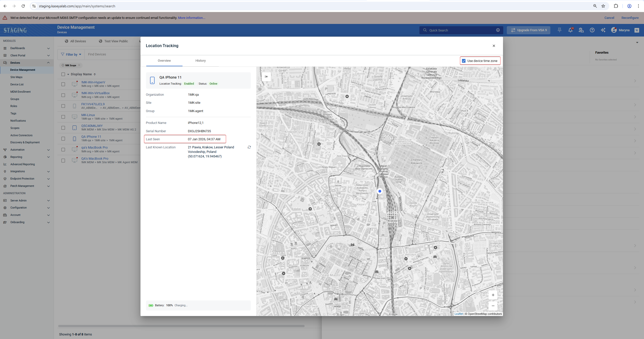The image size is (644, 339).
Task: Click the pin icon in header
Action: coord(559,30)
